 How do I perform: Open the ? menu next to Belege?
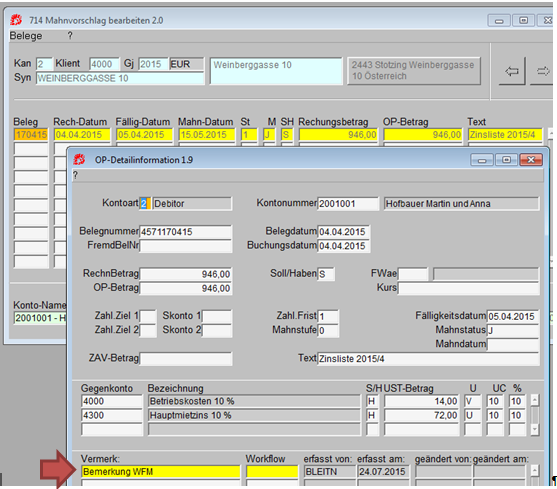(70, 36)
